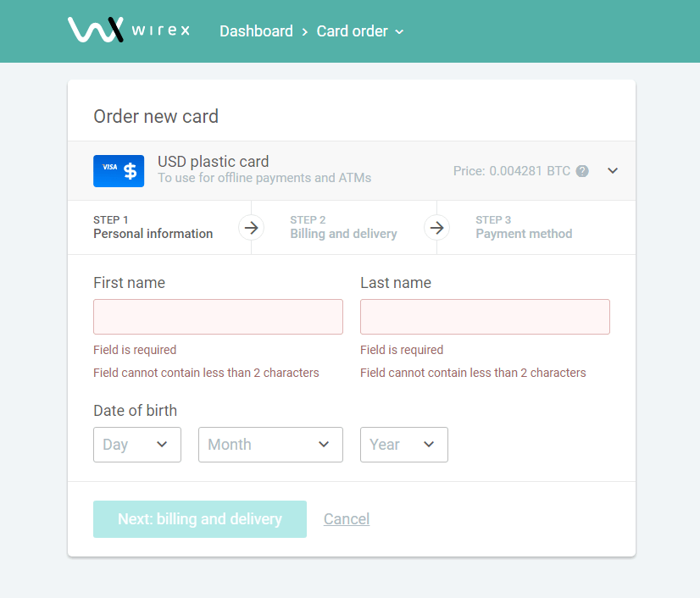Click the Wirex logo
Screen dimensions: 700x598
pos(129,30)
